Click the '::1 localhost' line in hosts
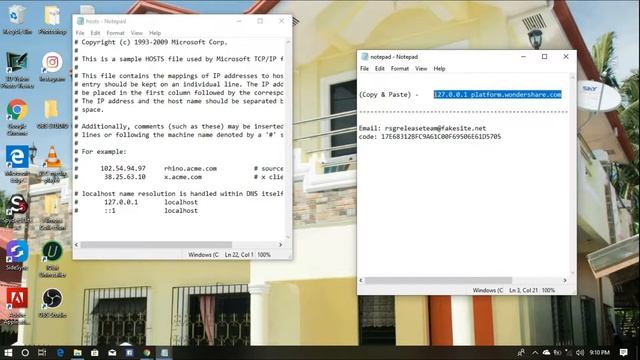 (x=136, y=211)
